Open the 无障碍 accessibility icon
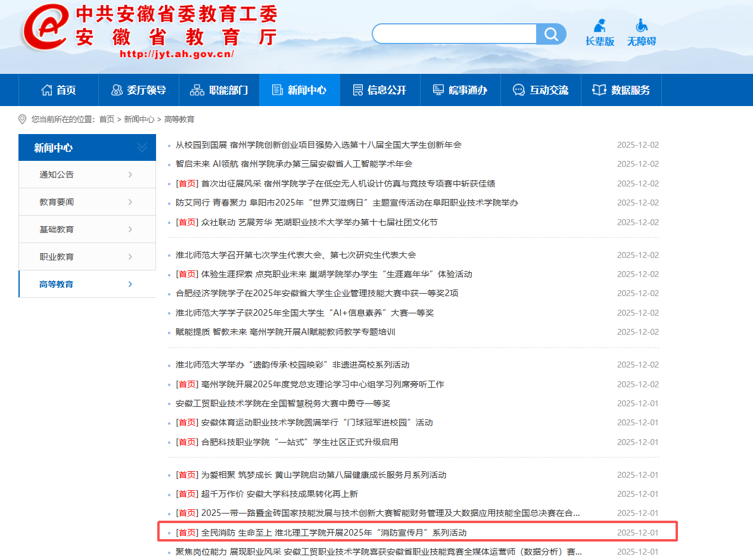 [x=641, y=26]
